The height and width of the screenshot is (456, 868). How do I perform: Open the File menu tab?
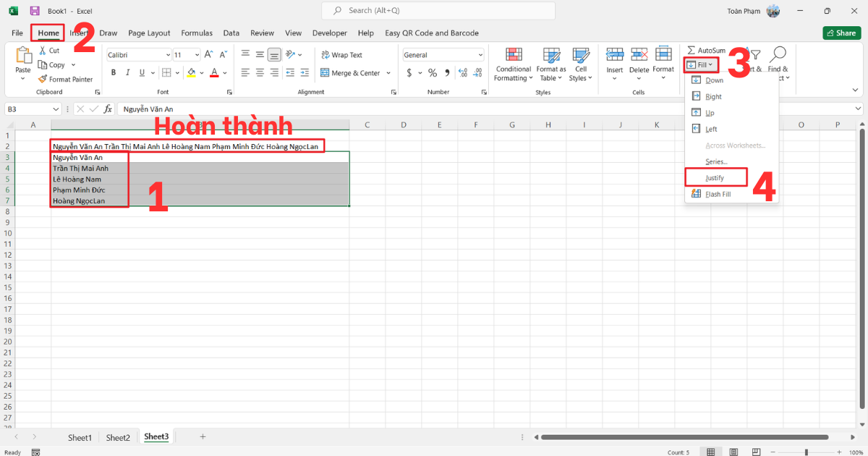17,33
